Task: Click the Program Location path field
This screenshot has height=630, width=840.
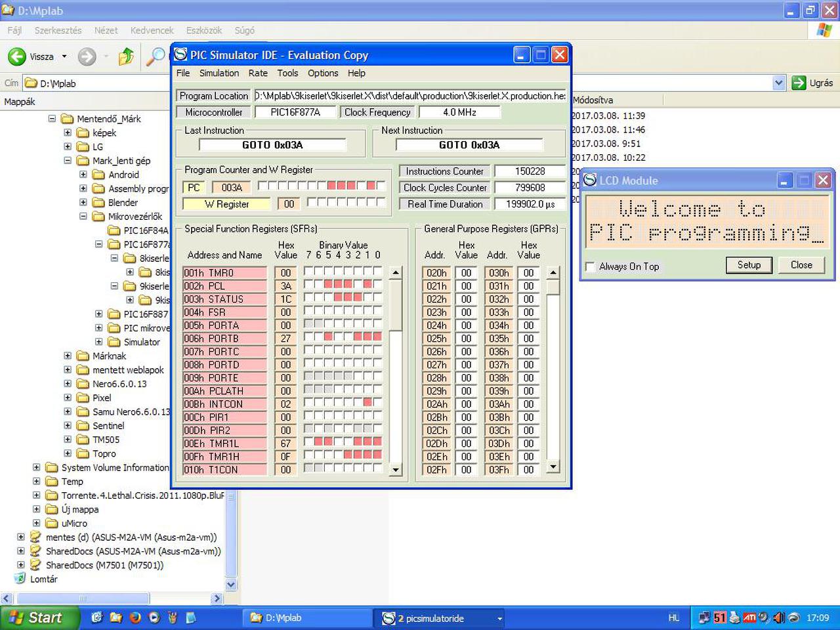Action: [x=410, y=96]
